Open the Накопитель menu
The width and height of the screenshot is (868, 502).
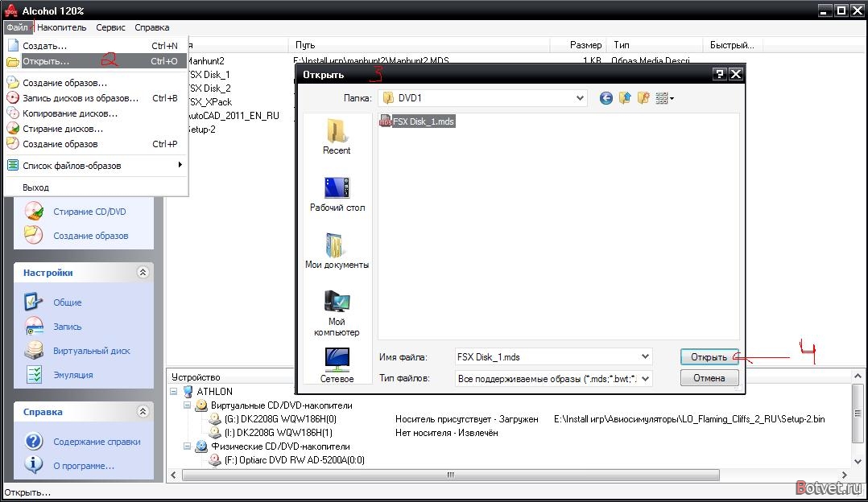tap(62, 27)
